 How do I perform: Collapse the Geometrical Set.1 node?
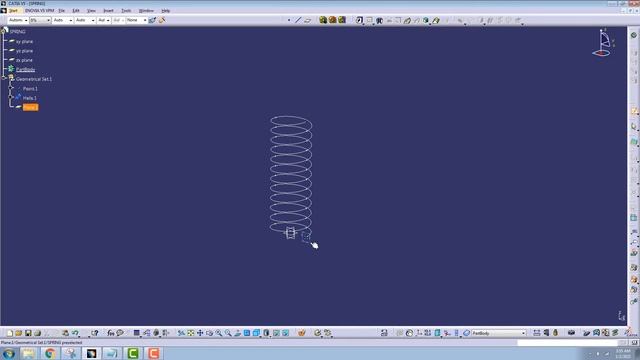4,77
